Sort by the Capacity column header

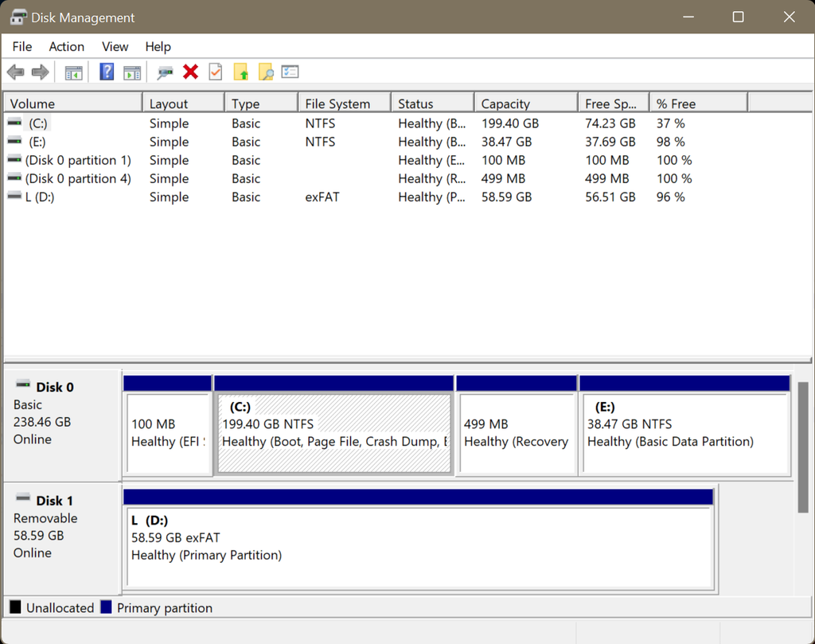(526, 103)
